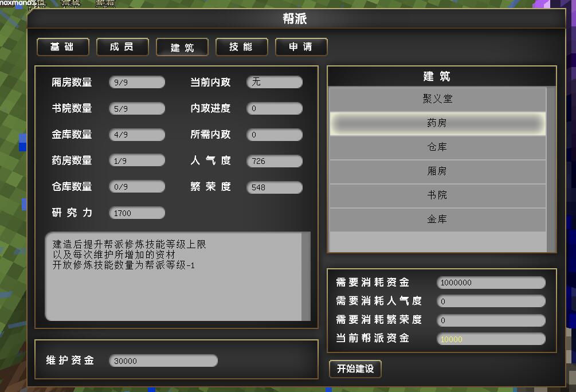Screen dimensions: 576x392
Task: Click the 所需内政 label
Action: [x=210, y=135]
